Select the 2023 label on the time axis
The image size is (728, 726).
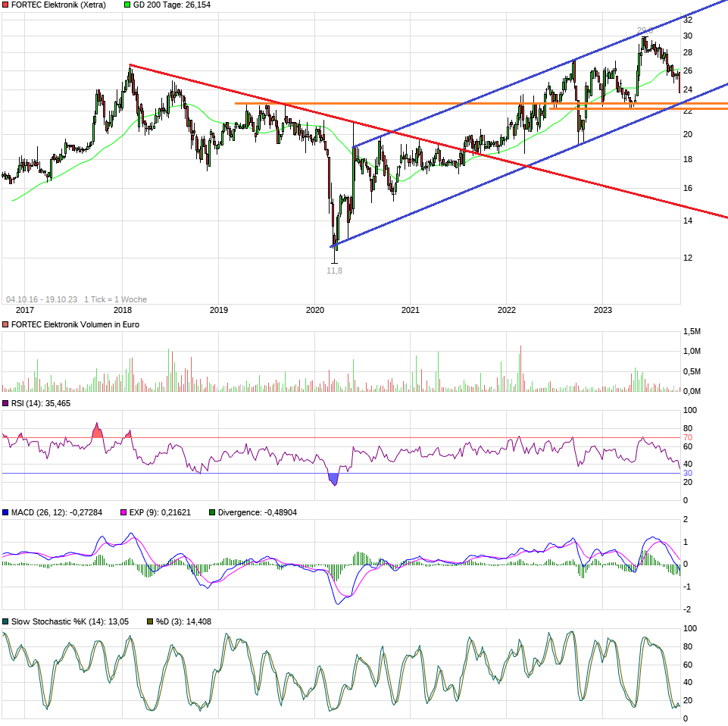point(604,310)
